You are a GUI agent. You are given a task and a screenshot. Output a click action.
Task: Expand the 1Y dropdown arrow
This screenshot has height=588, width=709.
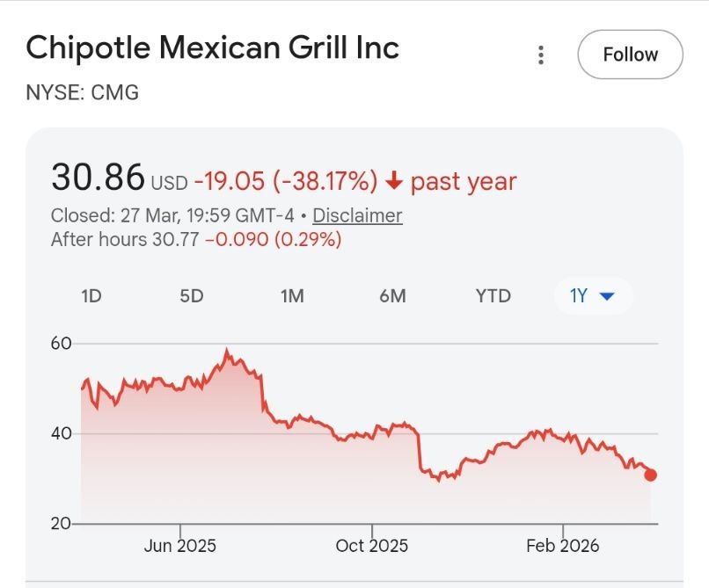point(605,296)
